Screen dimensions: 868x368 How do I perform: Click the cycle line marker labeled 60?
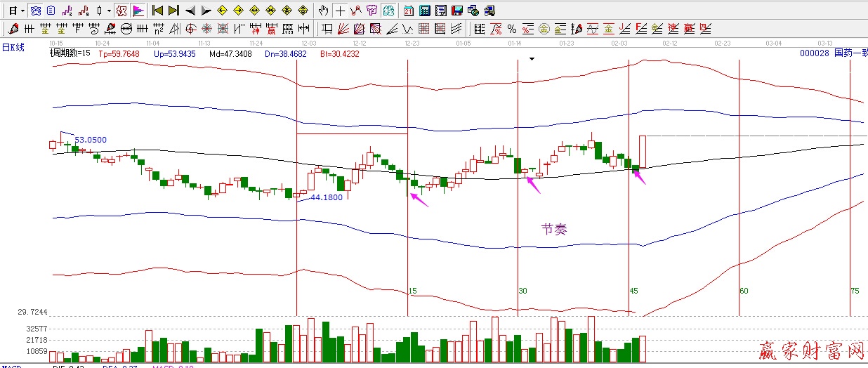[744, 291]
